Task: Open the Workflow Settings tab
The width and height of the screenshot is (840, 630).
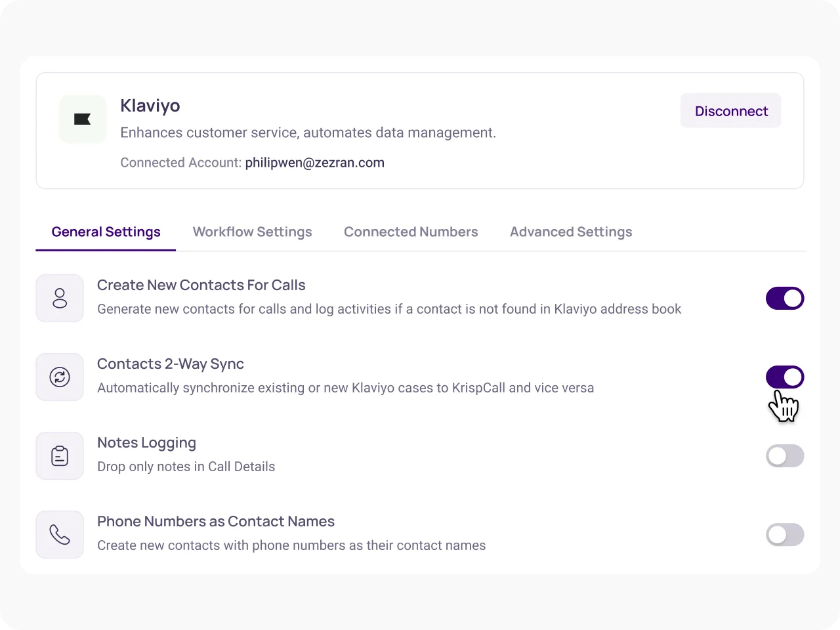Action: tap(252, 232)
